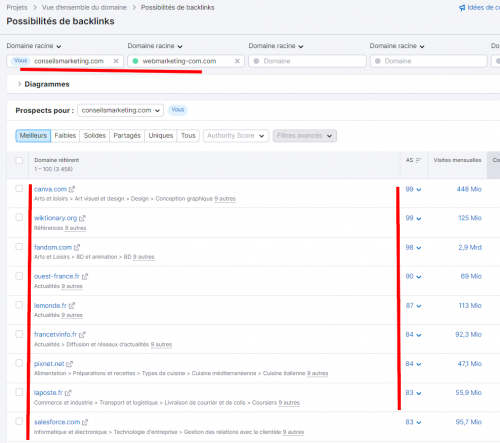
Task: Check the pixnet.net row checkbox
Action: click(x=19, y=363)
